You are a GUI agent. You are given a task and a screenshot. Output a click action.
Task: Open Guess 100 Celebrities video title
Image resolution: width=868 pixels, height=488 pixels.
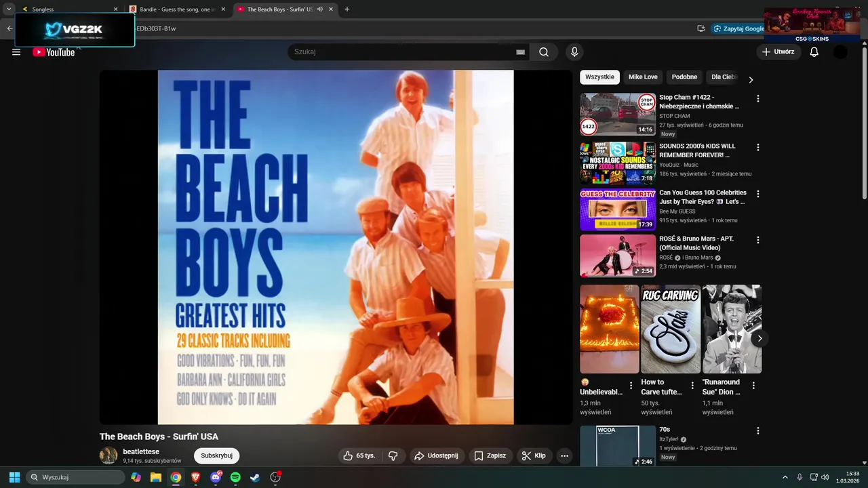click(x=703, y=197)
